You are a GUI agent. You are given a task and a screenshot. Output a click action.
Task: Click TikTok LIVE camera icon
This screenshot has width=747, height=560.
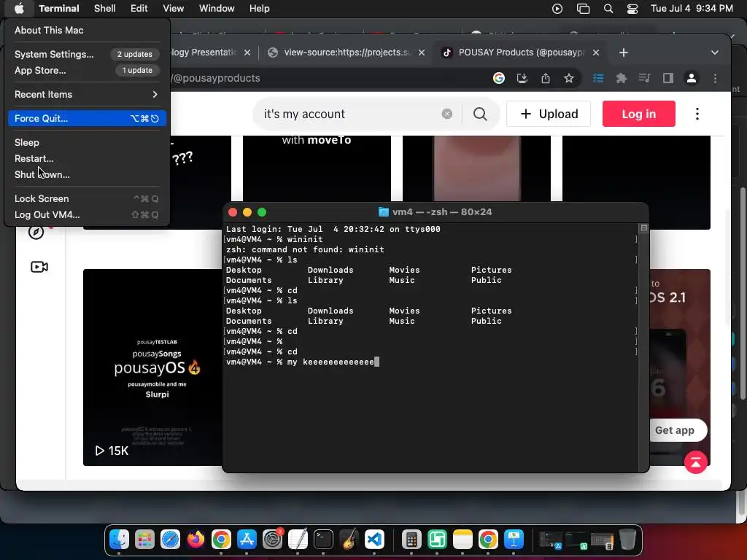[x=39, y=267]
